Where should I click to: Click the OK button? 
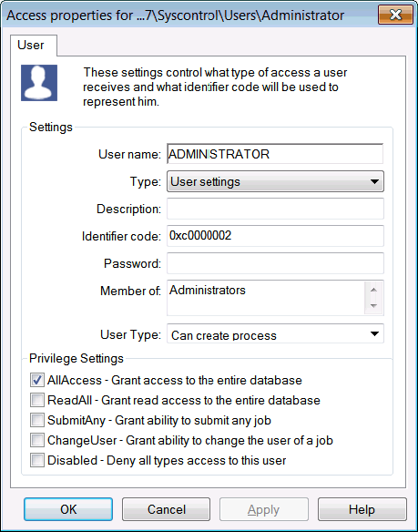click(68, 509)
